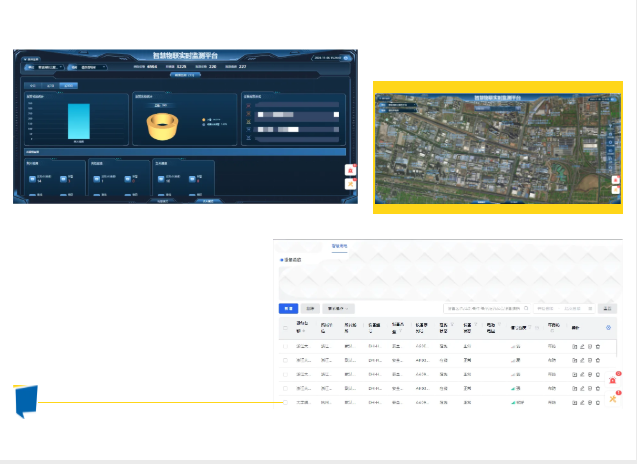Select the underlined tab above the table panel

click(338, 246)
